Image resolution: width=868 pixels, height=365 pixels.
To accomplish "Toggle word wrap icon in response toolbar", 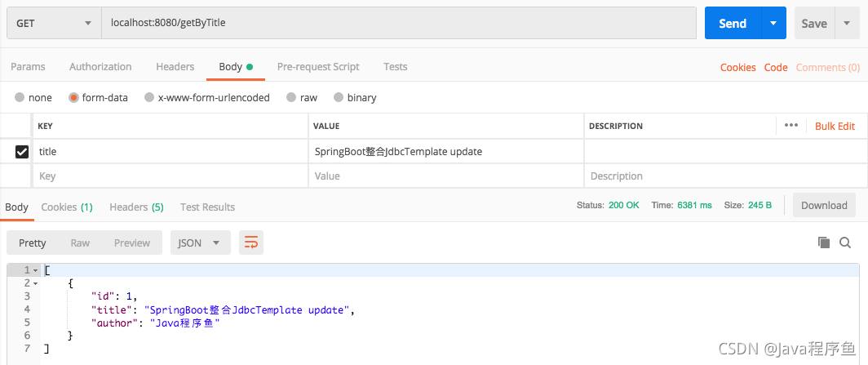I will click(251, 243).
